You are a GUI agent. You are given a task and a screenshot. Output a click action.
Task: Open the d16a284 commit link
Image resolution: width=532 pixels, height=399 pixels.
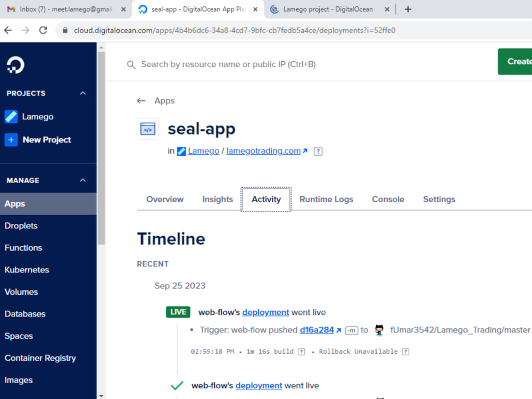click(317, 330)
